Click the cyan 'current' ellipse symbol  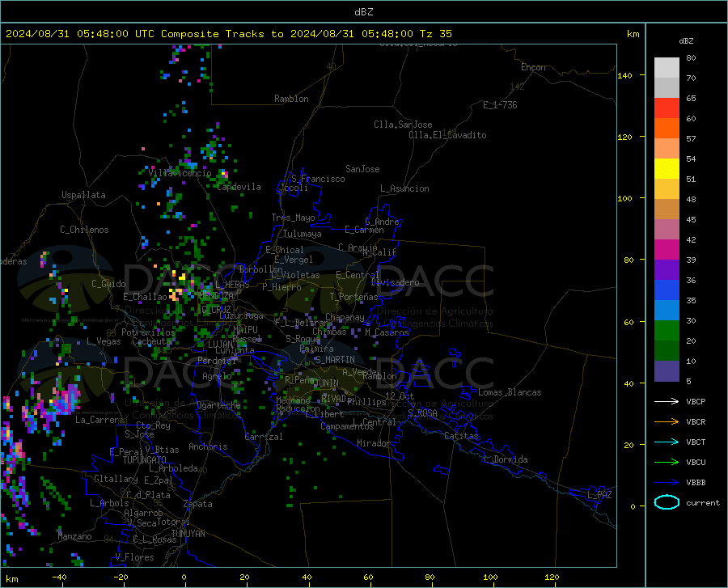coord(667,502)
